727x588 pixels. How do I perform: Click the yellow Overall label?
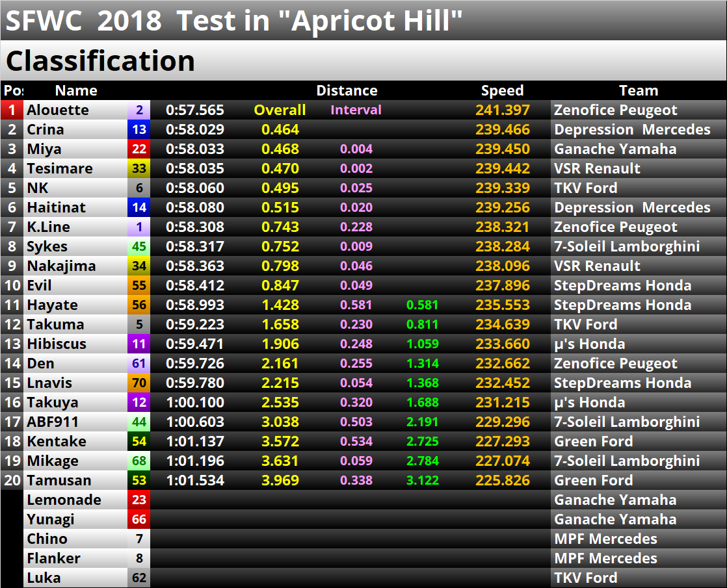280,110
